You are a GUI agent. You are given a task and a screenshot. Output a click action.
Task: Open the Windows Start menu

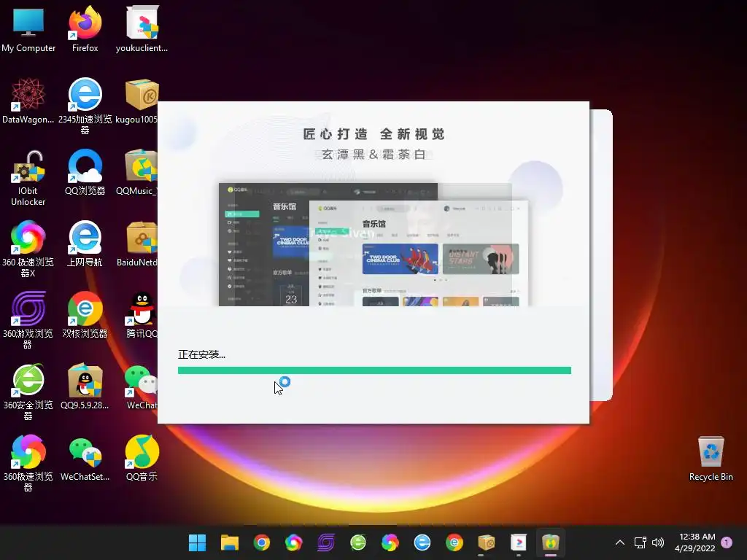pos(197,542)
